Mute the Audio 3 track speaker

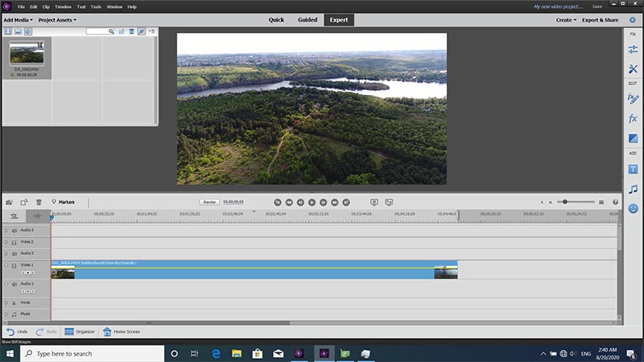click(x=14, y=230)
